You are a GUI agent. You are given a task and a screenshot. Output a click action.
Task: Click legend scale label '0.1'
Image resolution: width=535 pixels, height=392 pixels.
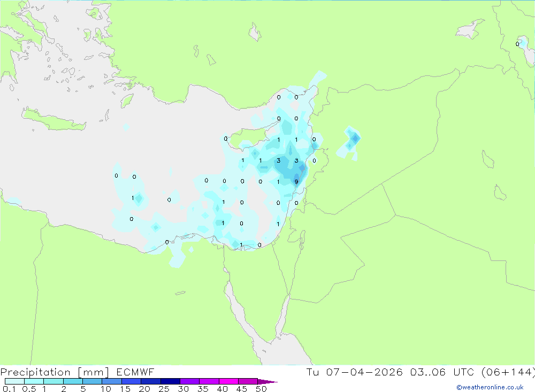pyautogui.click(x=9, y=389)
